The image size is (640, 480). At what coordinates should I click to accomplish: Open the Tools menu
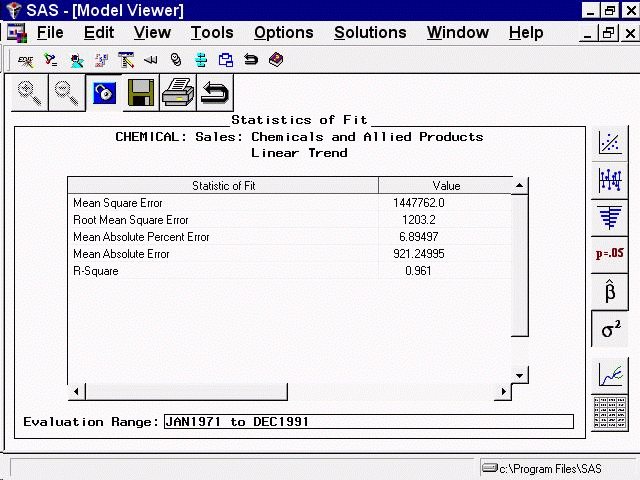click(212, 33)
